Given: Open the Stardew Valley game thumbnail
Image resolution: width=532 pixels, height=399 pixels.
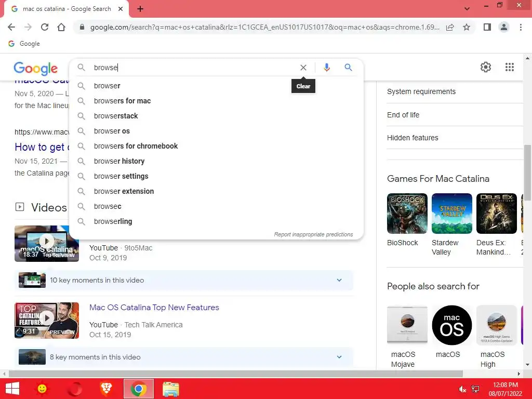Looking at the screenshot, I should click(451, 214).
